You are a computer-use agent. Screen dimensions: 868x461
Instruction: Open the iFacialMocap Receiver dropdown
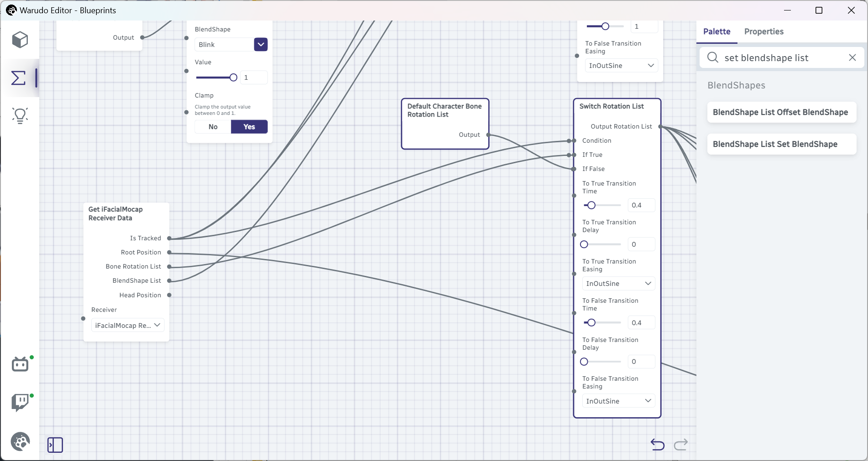click(x=128, y=325)
